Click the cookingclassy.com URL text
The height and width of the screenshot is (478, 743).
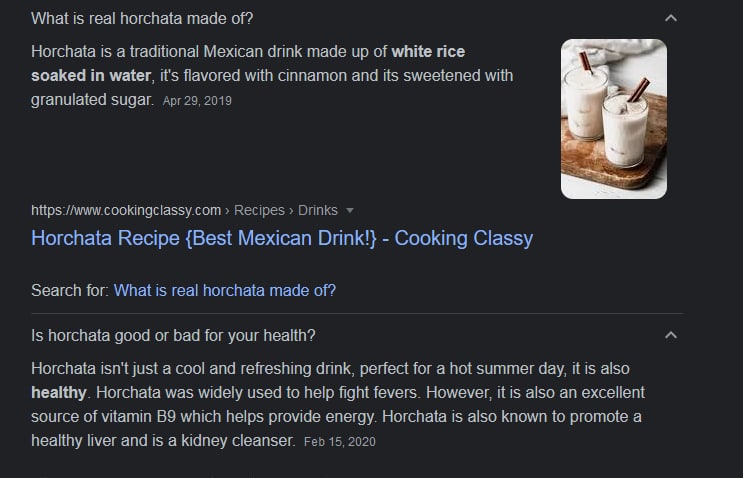126,210
